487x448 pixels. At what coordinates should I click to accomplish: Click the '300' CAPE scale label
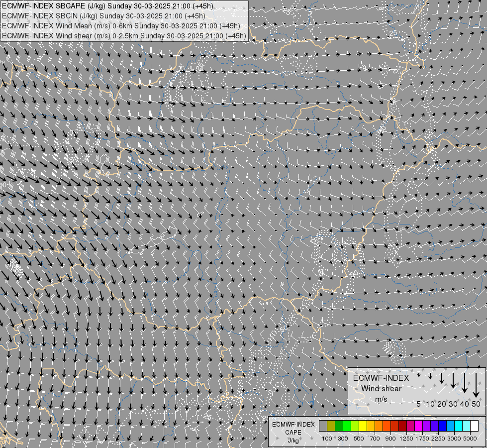click(x=343, y=439)
